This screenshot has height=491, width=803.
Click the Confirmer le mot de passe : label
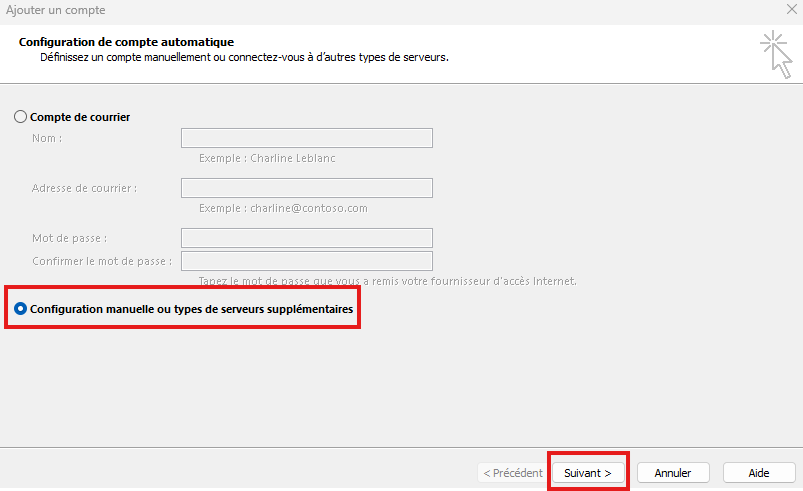tap(102, 261)
